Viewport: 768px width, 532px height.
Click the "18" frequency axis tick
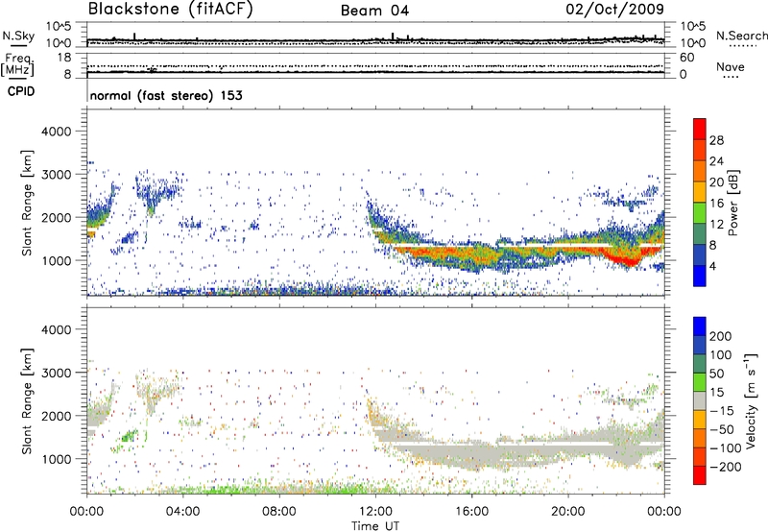tap(64, 58)
